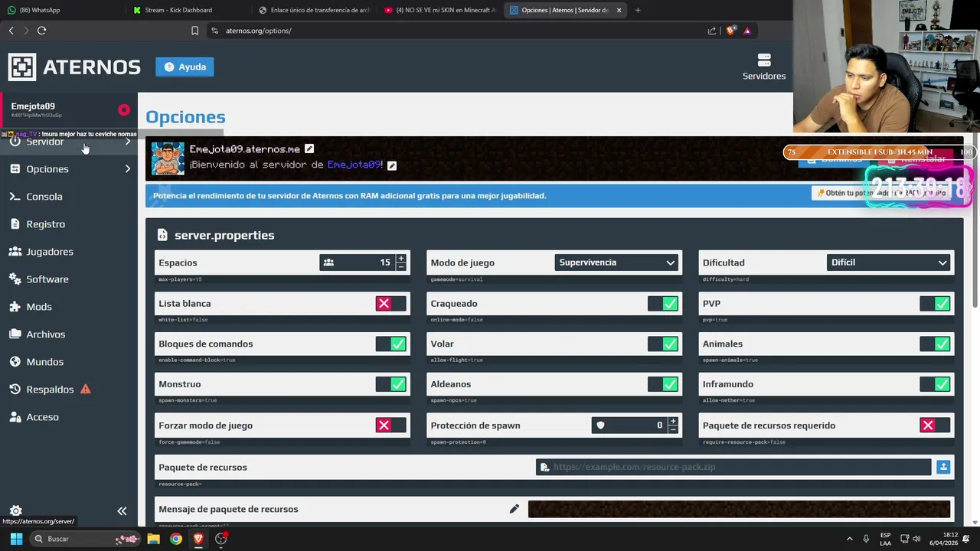Open Chrome from the taskbar
This screenshot has width=980, height=551.
(176, 539)
